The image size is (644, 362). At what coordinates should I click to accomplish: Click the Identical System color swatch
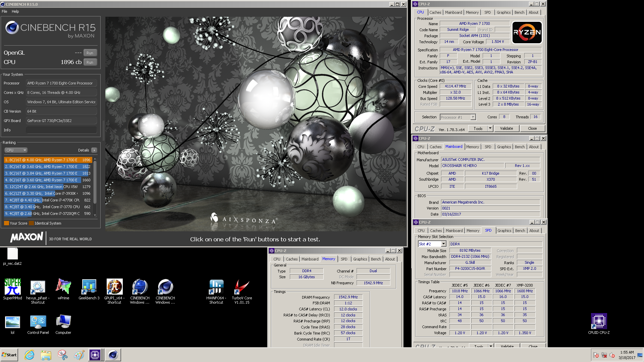(x=31, y=223)
